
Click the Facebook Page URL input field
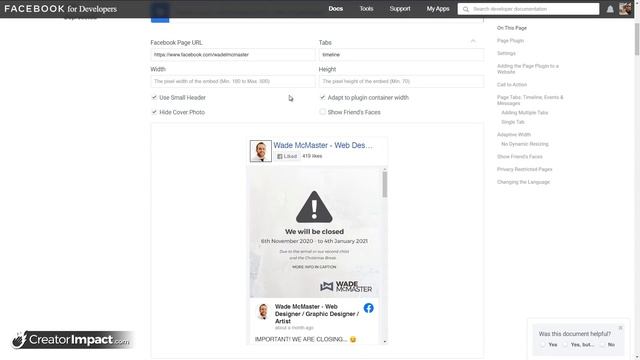coord(233,55)
